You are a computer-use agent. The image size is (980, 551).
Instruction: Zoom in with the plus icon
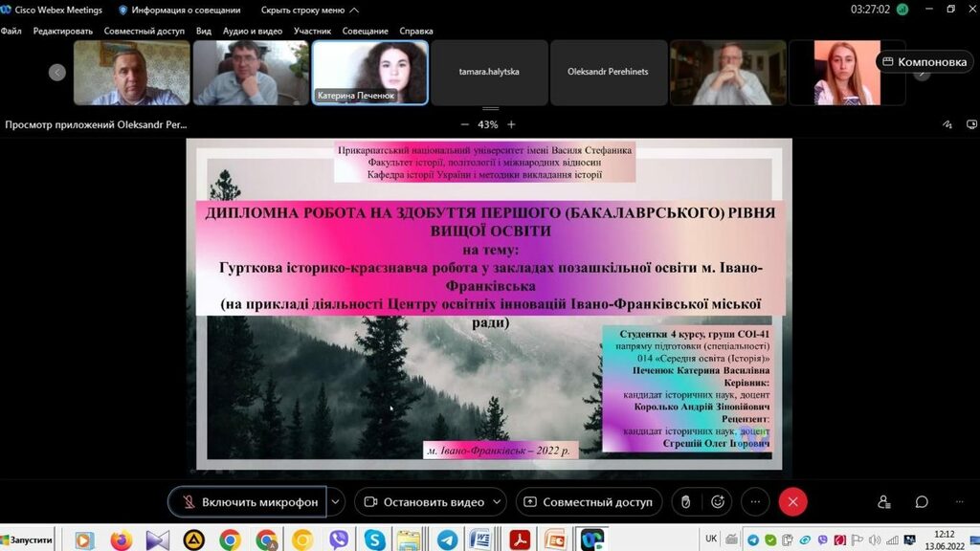coord(511,124)
